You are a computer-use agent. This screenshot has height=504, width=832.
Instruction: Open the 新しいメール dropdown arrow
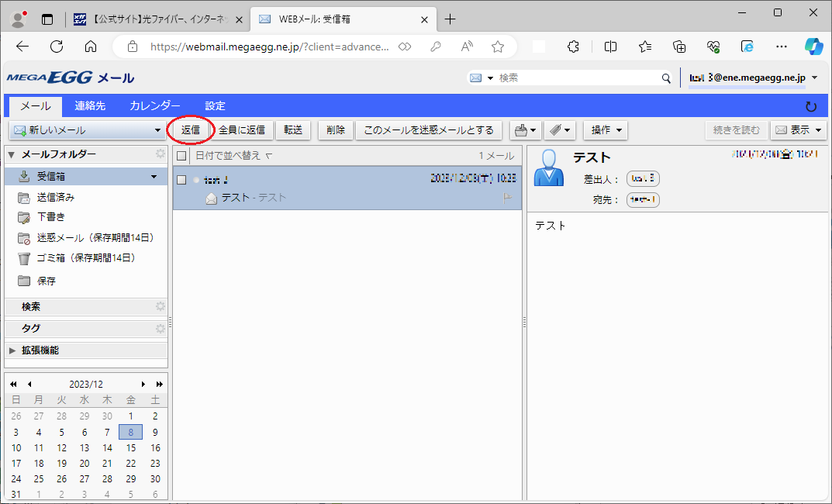tap(157, 130)
